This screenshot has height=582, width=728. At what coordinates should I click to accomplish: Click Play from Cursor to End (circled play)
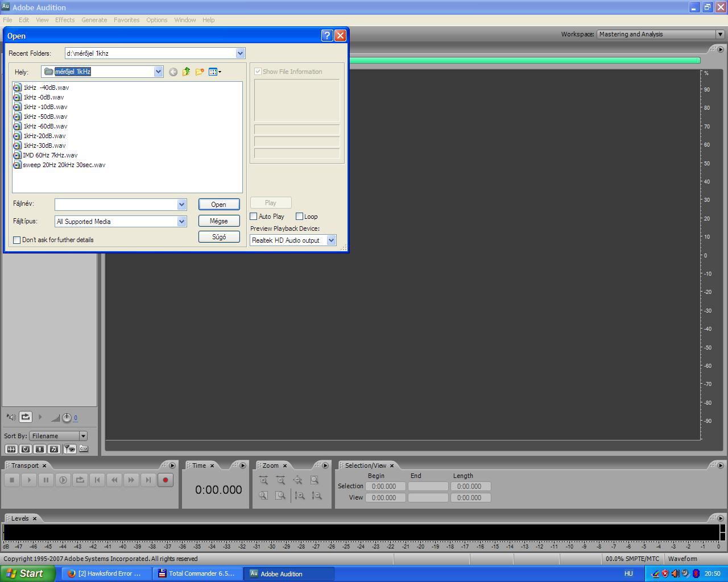click(63, 480)
